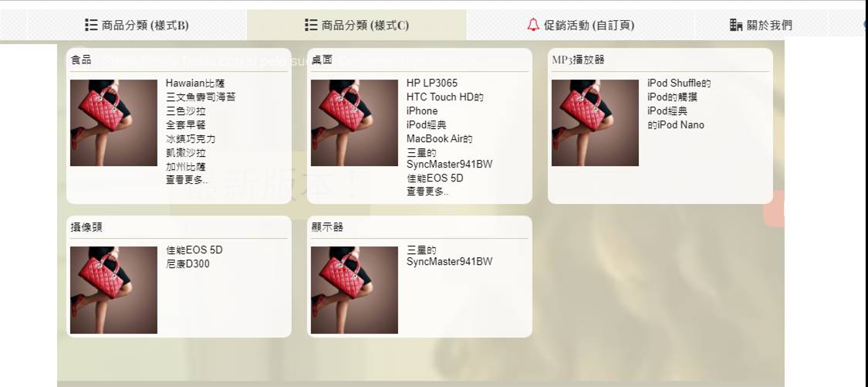
Task: Open the HP LP3065 product link
Action: (432, 83)
